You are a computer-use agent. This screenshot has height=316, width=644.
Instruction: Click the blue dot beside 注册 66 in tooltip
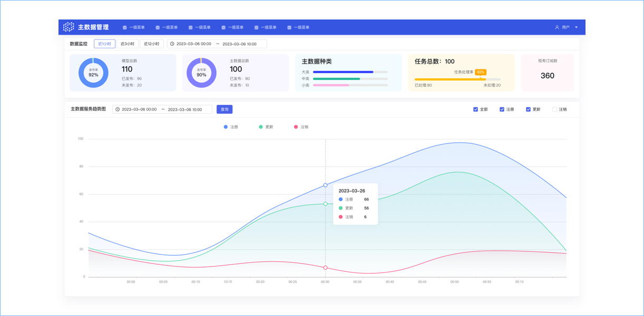[x=340, y=200]
